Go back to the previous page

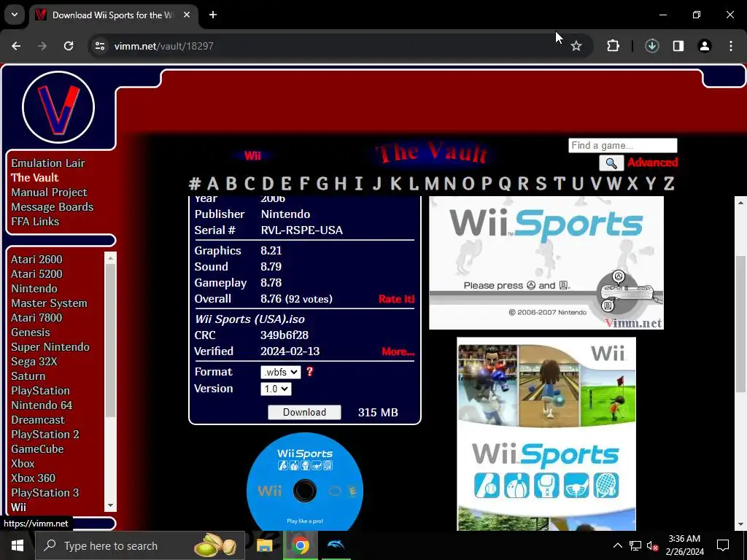16,46
